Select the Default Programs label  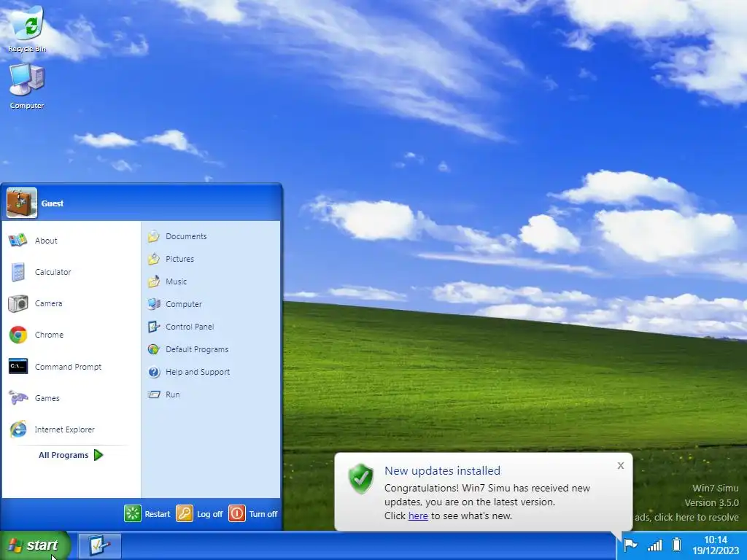click(197, 349)
